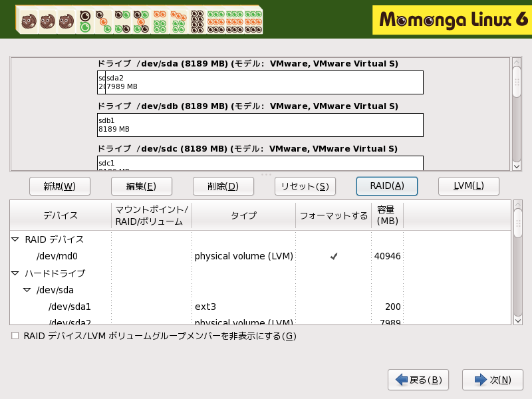Image resolution: width=532 pixels, height=399 pixels.
Task: Collapse the ハードドライブ tree node
Action: tap(15, 273)
